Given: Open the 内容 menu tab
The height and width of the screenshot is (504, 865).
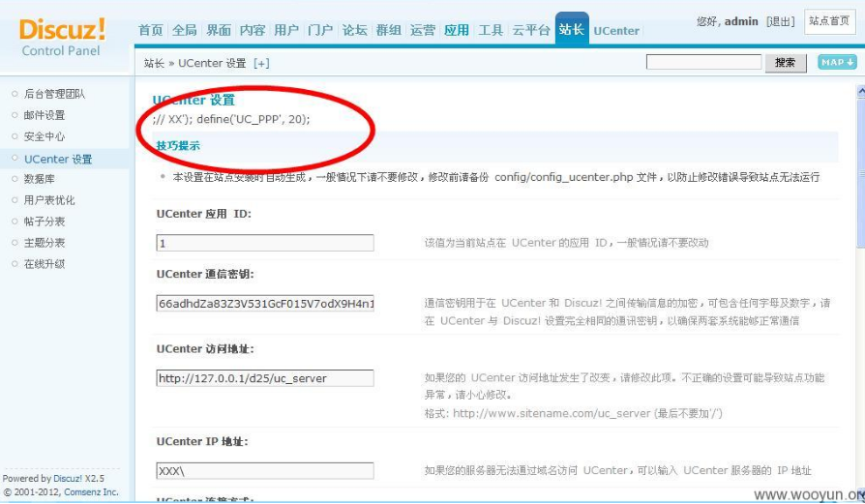Looking at the screenshot, I should (x=253, y=30).
